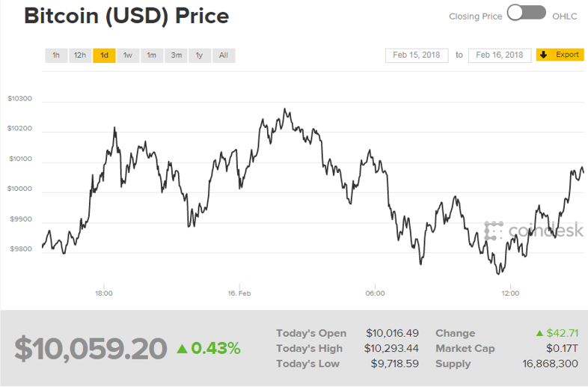588x387 pixels.
Task: Show the 1y time range
Action: (x=200, y=55)
